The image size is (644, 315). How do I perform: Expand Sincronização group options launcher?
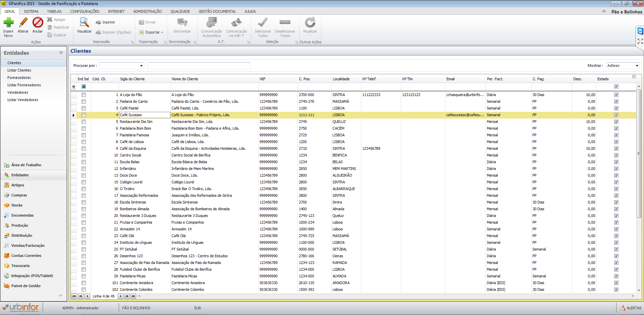pyautogui.click(x=195, y=42)
